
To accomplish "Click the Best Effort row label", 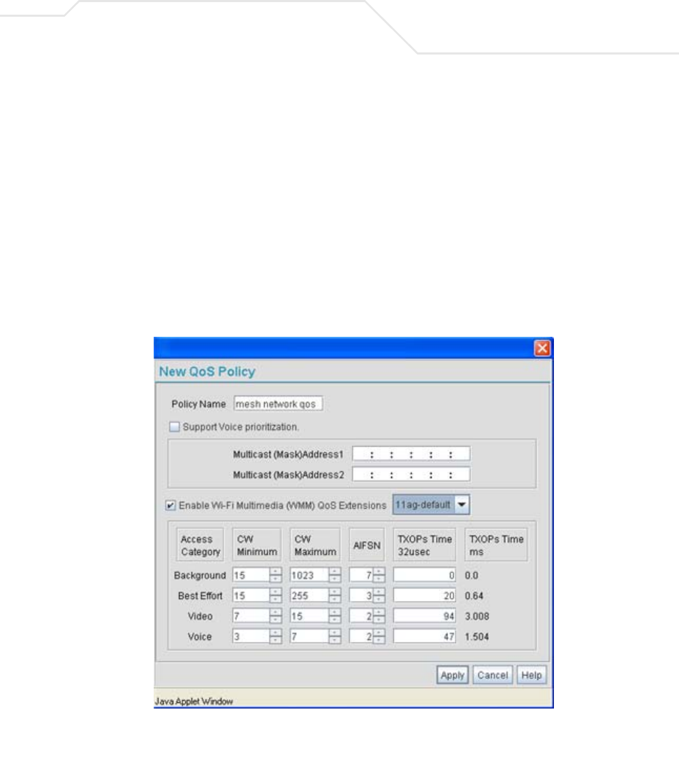I will click(200, 596).
